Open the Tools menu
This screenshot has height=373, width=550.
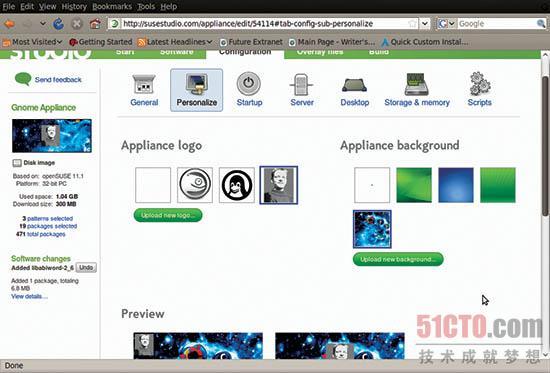point(146,7)
